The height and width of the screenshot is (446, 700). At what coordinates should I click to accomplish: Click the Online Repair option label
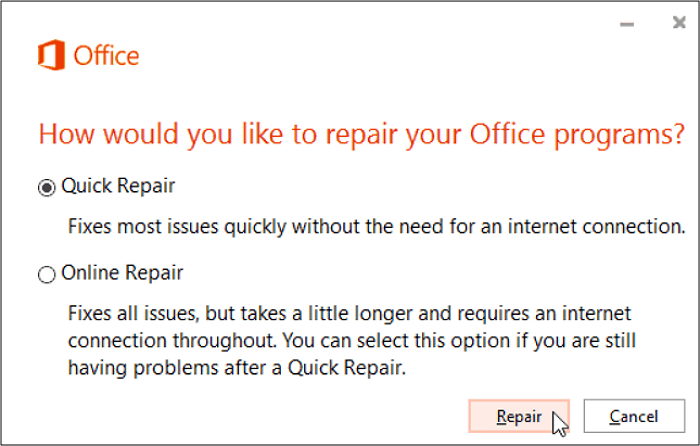click(x=122, y=273)
